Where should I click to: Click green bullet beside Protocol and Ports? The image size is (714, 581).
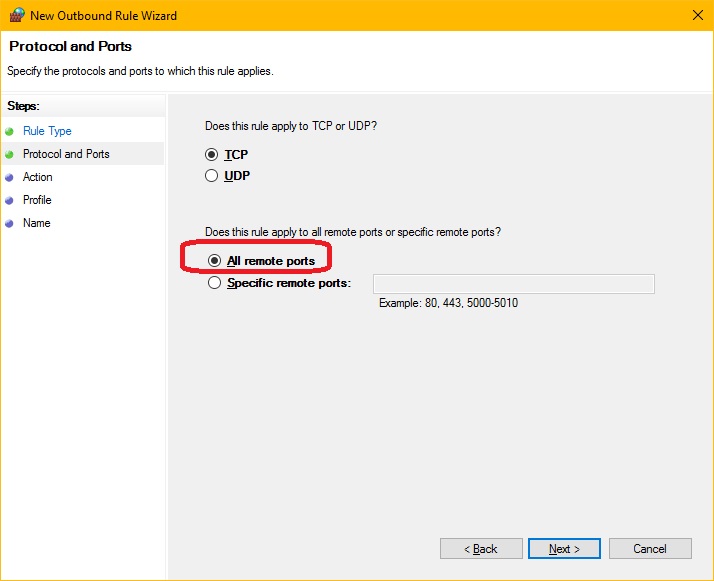pyautogui.click(x=10, y=155)
